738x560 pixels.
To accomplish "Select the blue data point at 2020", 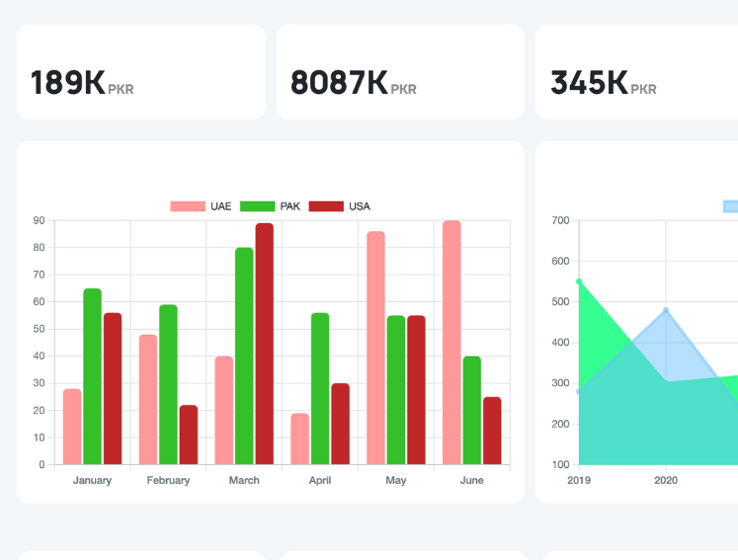I will click(x=666, y=310).
